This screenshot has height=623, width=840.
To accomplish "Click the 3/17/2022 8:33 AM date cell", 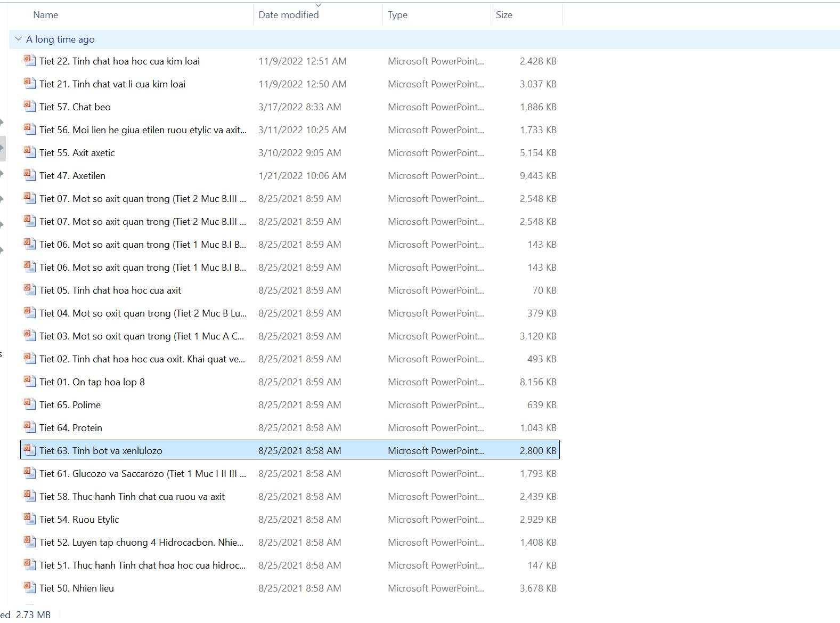I will [300, 107].
